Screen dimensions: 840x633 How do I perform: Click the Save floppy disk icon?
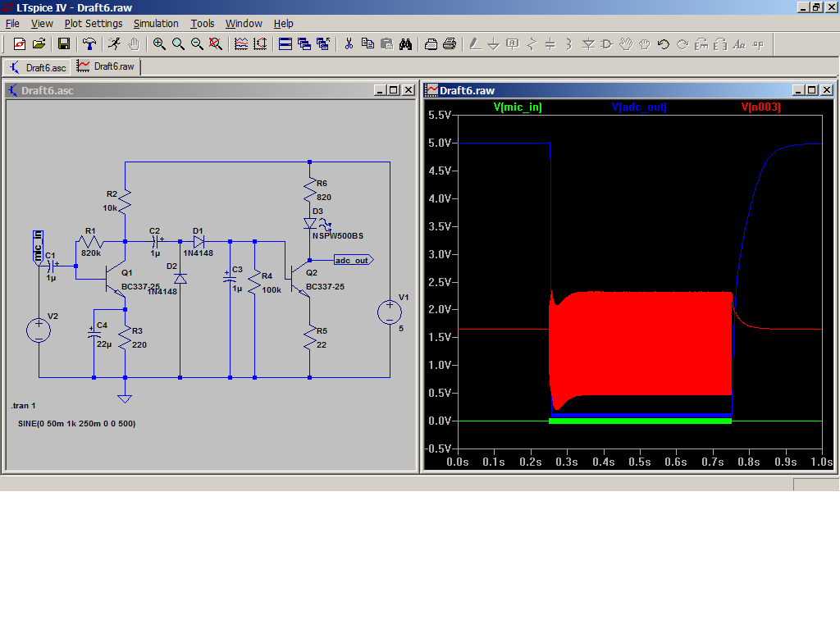(64, 44)
